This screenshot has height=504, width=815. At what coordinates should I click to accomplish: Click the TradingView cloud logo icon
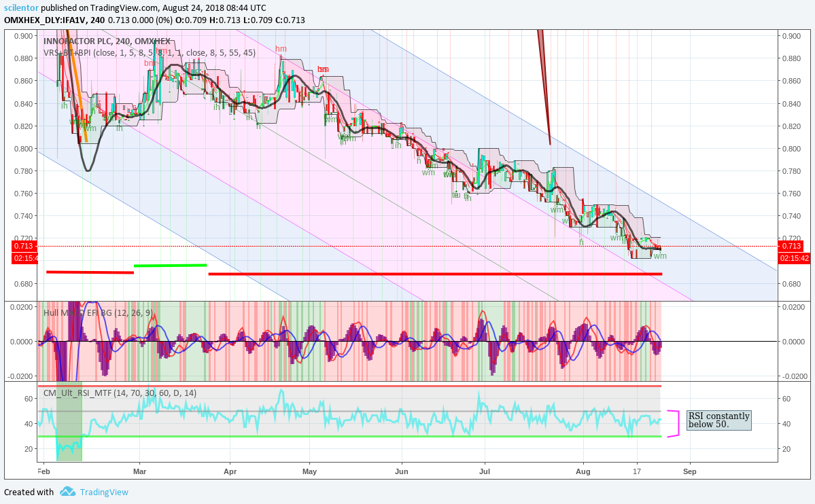[67, 492]
